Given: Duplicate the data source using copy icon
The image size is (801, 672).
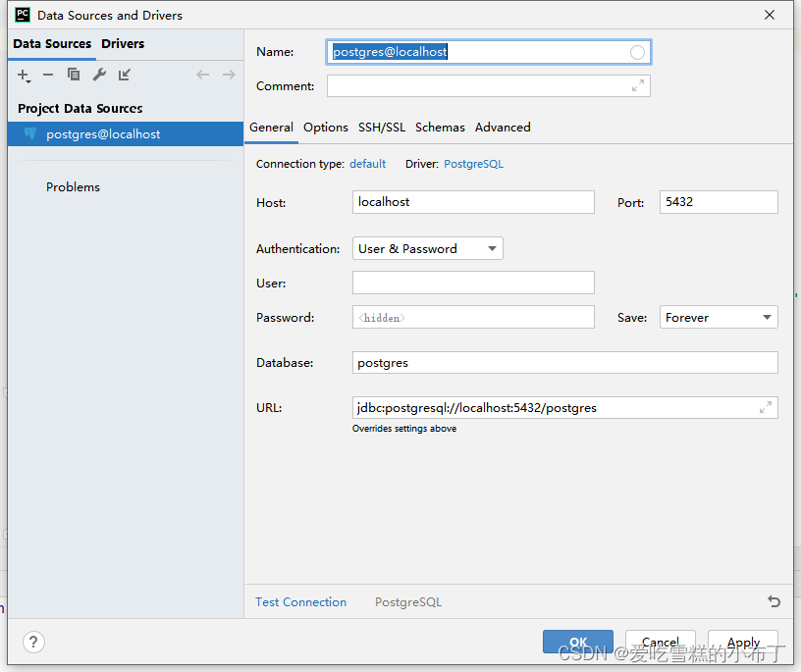Looking at the screenshot, I should [74, 75].
